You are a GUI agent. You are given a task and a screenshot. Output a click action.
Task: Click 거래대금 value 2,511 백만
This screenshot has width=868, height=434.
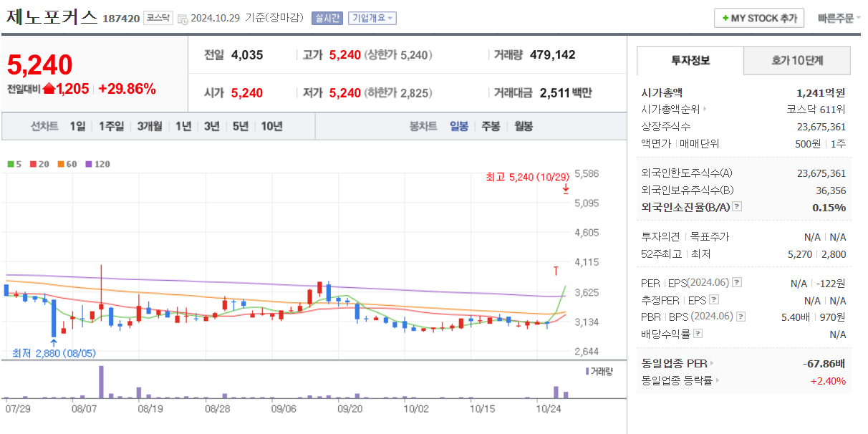pos(566,92)
